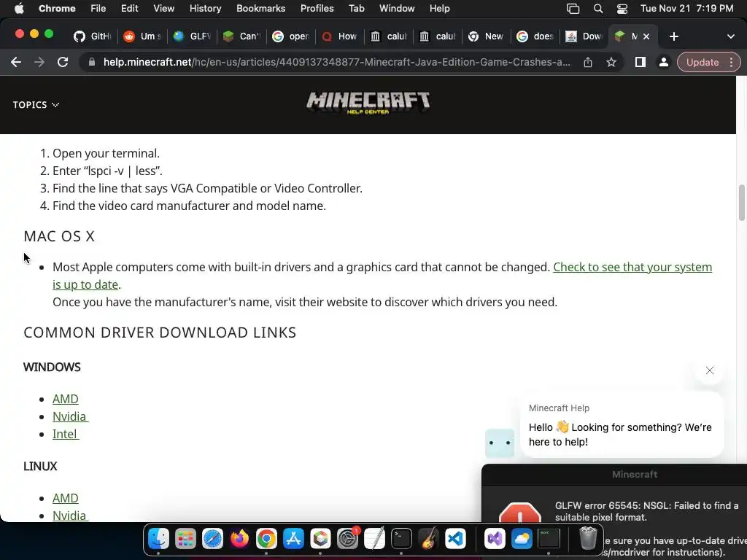747x560 pixels.
Task: Click the Chrome dock icon
Action: pyautogui.click(x=266, y=539)
